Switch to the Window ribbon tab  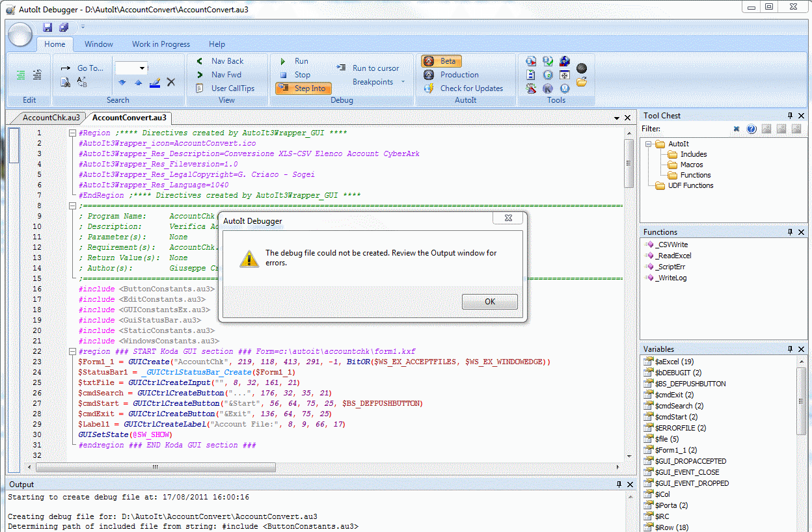pos(99,44)
